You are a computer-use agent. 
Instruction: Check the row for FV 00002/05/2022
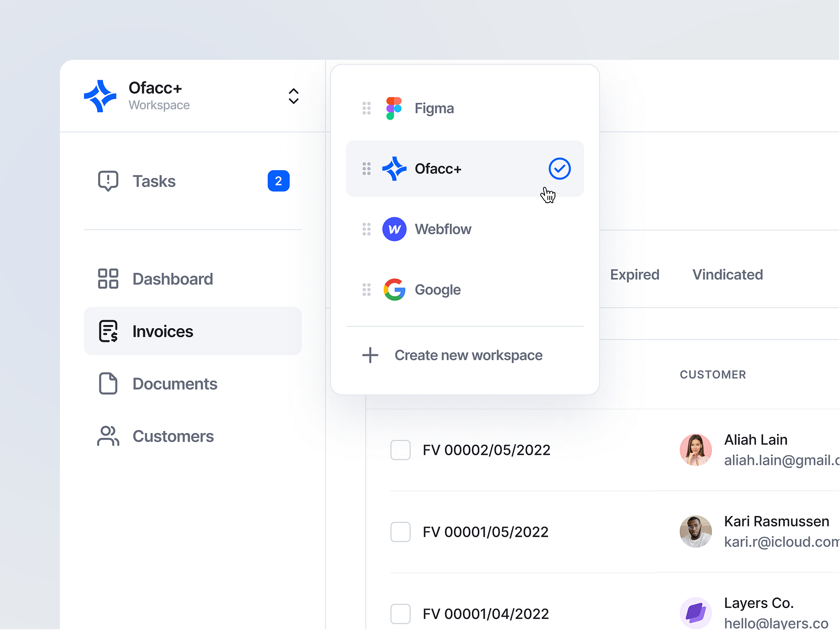(400, 450)
